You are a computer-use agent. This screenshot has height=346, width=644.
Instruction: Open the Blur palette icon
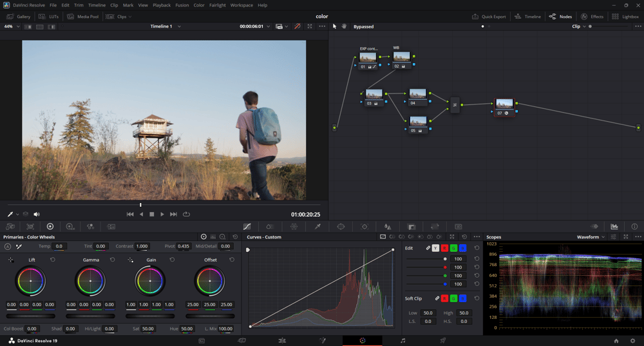coord(388,226)
